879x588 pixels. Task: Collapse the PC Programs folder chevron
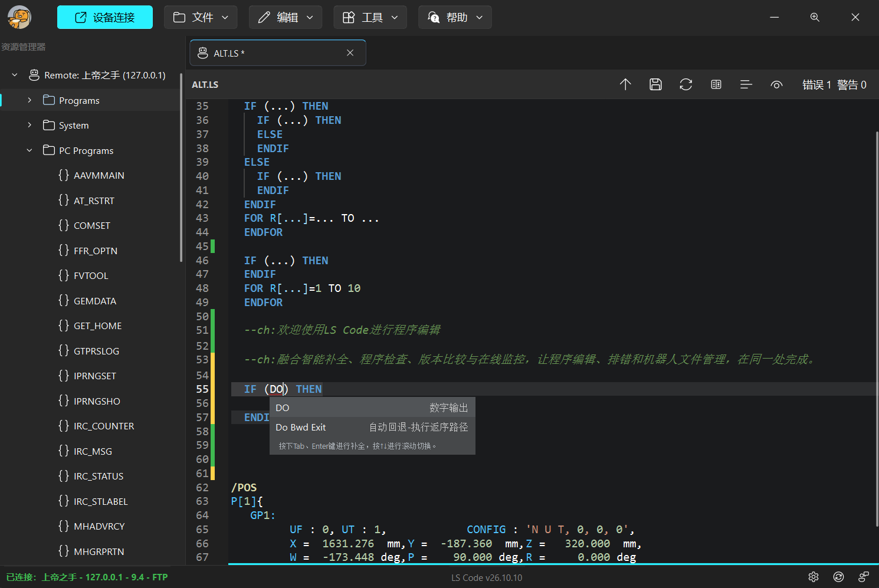point(29,150)
